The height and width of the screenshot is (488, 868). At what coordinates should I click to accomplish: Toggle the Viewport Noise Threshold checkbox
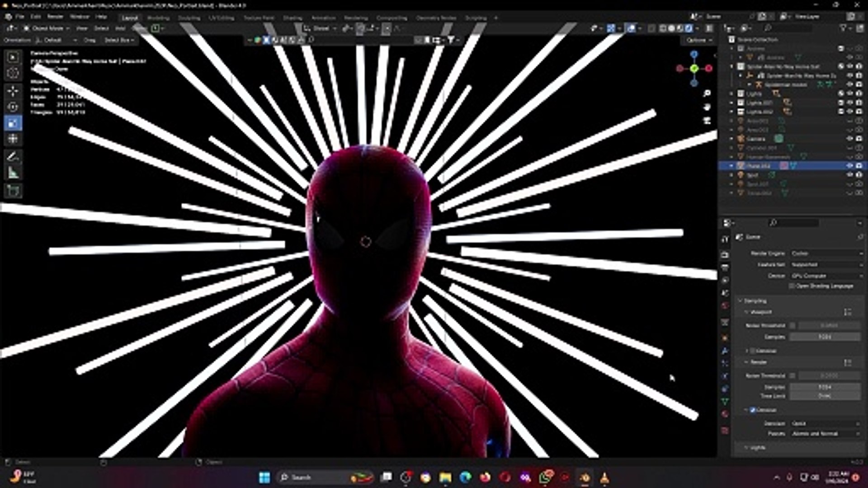[x=793, y=325]
